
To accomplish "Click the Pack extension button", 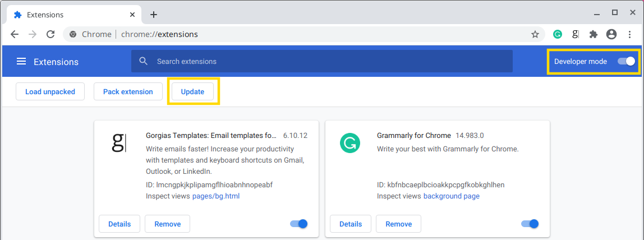I will click(x=128, y=91).
